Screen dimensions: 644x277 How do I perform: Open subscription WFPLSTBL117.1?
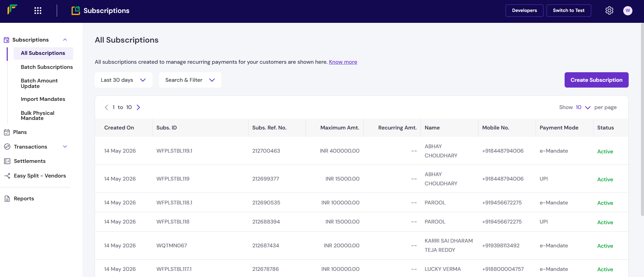(x=174, y=269)
